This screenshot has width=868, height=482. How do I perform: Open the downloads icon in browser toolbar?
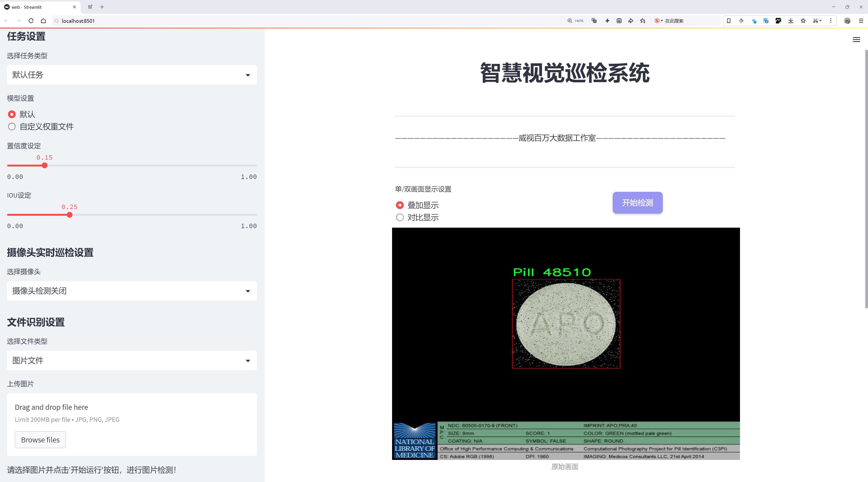(x=791, y=21)
